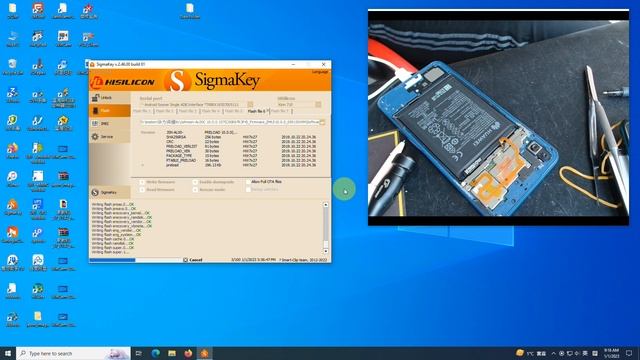Select the Flash section in SigmaKey sidebar

click(x=109, y=111)
